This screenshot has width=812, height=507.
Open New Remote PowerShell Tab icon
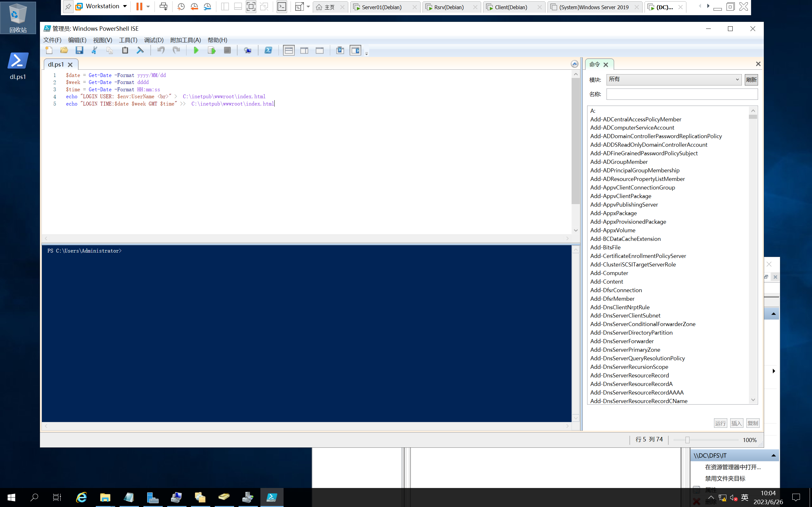point(248,50)
